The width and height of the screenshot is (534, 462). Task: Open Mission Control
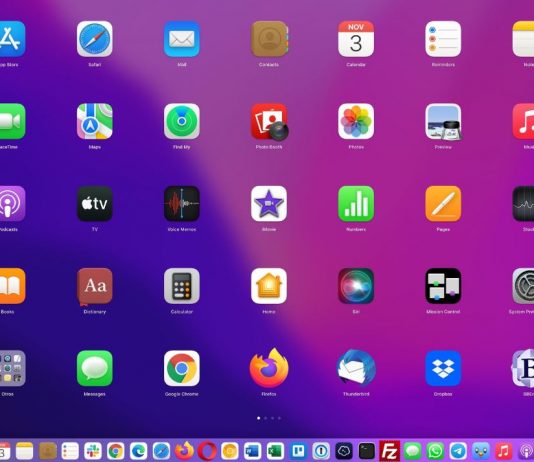click(443, 286)
